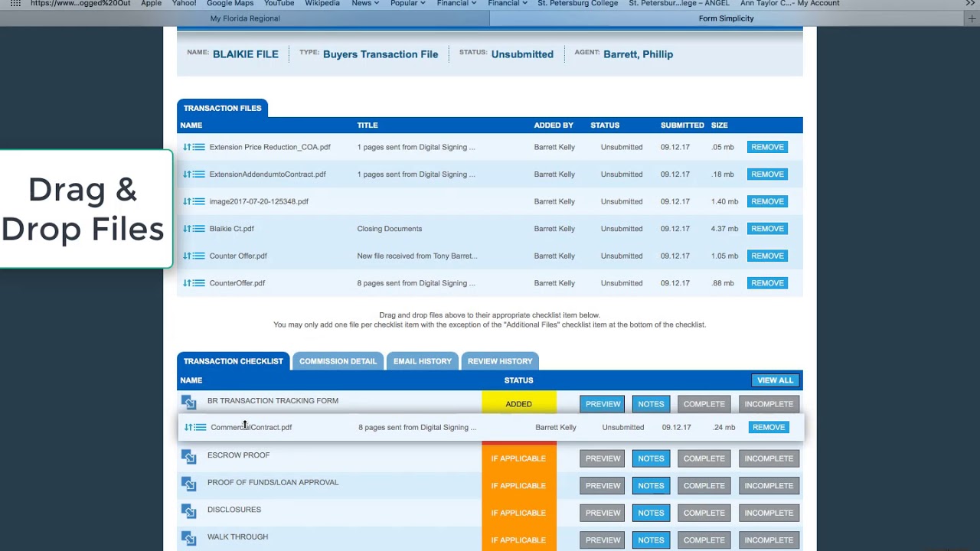Click reorder handle icon for CounterOffer.pdf
This screenshot has height=551, width=980.
[x=194, y=283]
